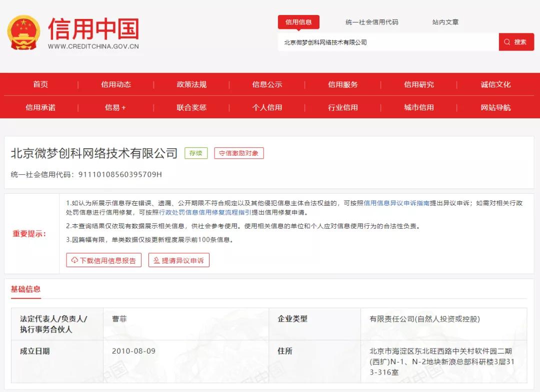This screenshot has width=540, height=392.
Task: Open the 信息公示 navigation menu
Action: coord(267,84)
